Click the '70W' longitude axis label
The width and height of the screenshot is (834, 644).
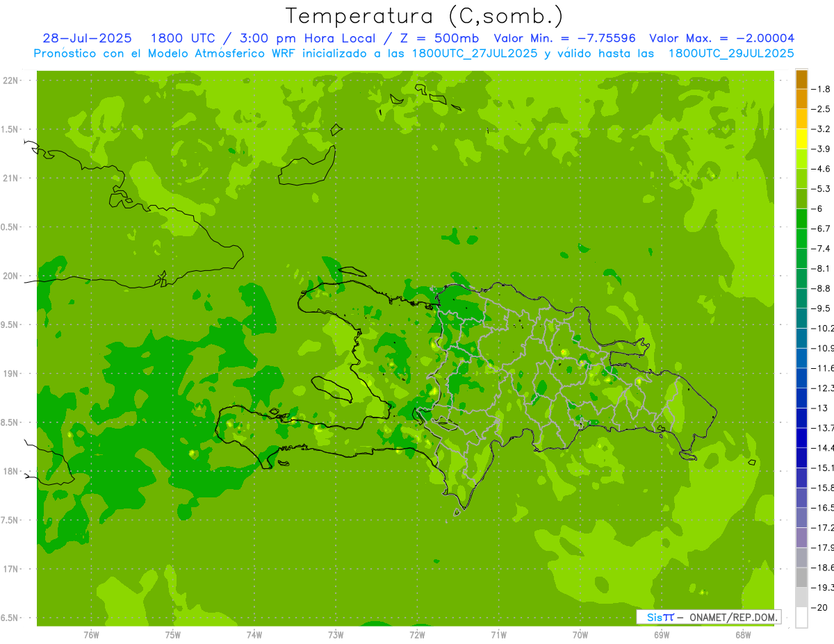point(580,634)
